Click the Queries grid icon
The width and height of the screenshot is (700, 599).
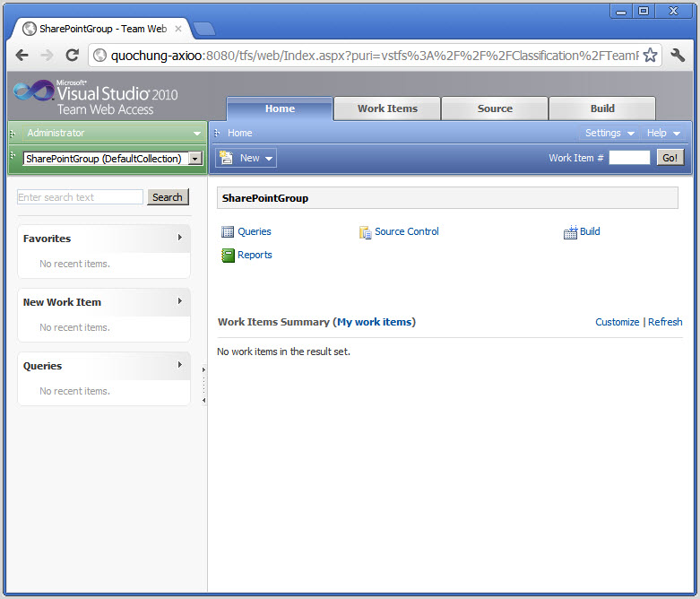pos(228,231)
